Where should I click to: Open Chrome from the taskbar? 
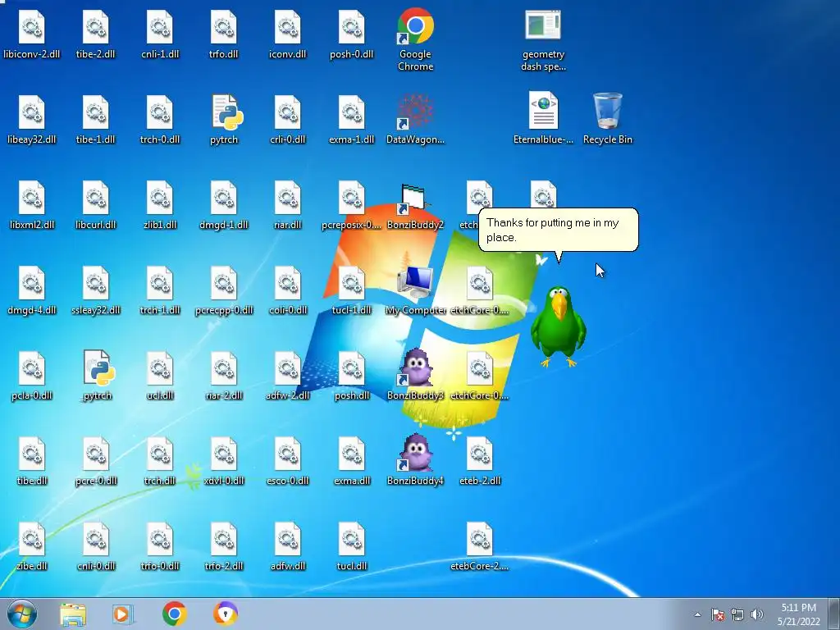coord(174,614)
